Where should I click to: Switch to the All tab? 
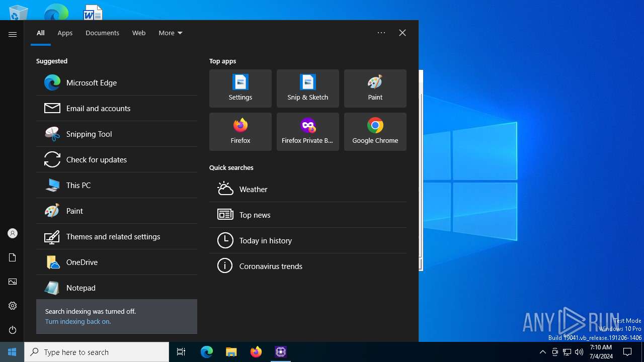click(41, 33)
